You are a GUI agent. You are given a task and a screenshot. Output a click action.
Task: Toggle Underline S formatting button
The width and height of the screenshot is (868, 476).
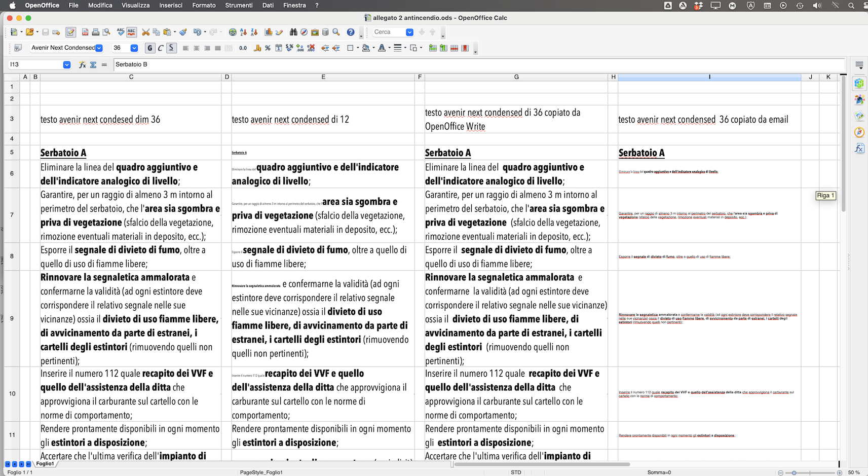(x=171, y=48)
